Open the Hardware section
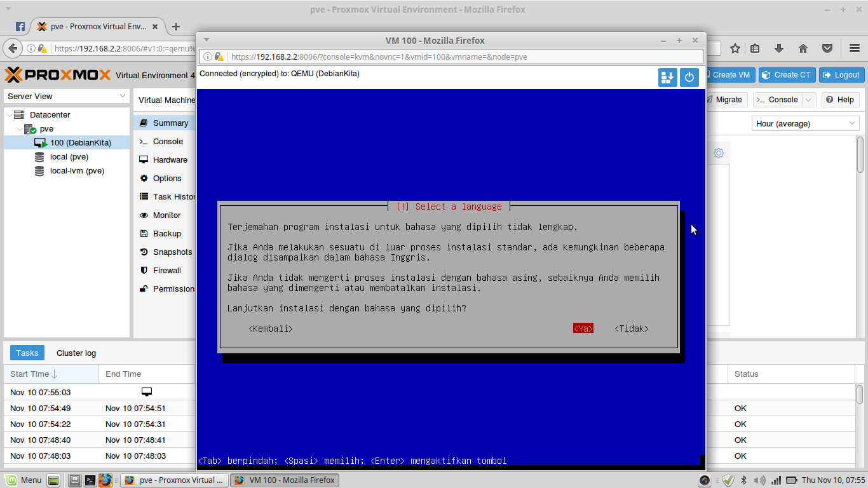 (165, 160)
